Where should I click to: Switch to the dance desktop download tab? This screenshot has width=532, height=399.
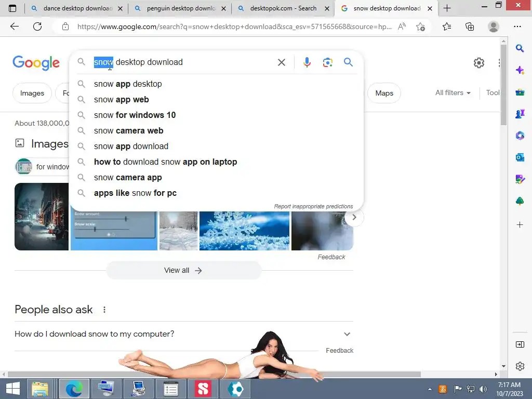tap(76, 8)
